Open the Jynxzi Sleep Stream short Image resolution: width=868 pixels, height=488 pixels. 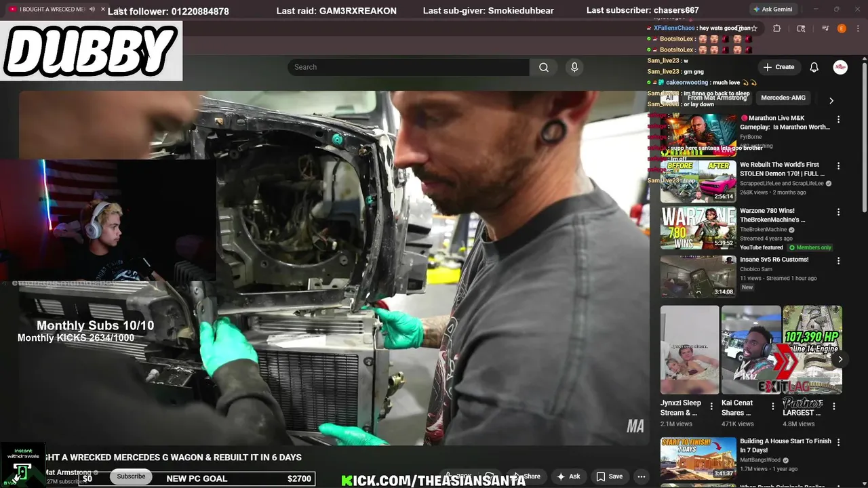[690, 350]
